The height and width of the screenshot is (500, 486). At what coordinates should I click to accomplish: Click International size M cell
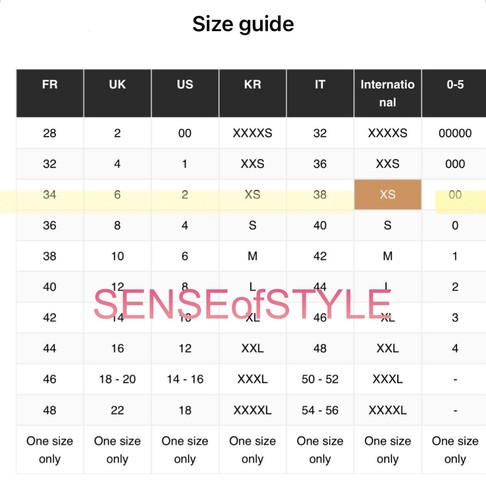click(x=388, y=256)
